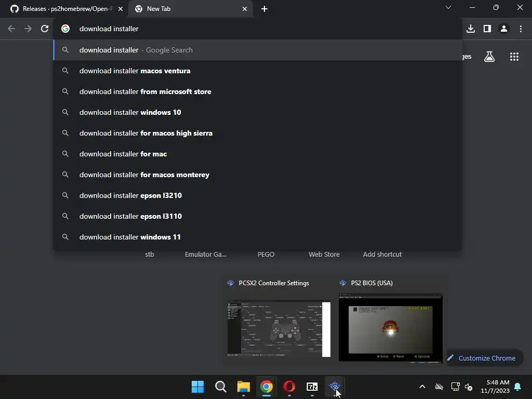Switch to the New Tab browser tab
532x399 pixels.
(x=190, y=9)
